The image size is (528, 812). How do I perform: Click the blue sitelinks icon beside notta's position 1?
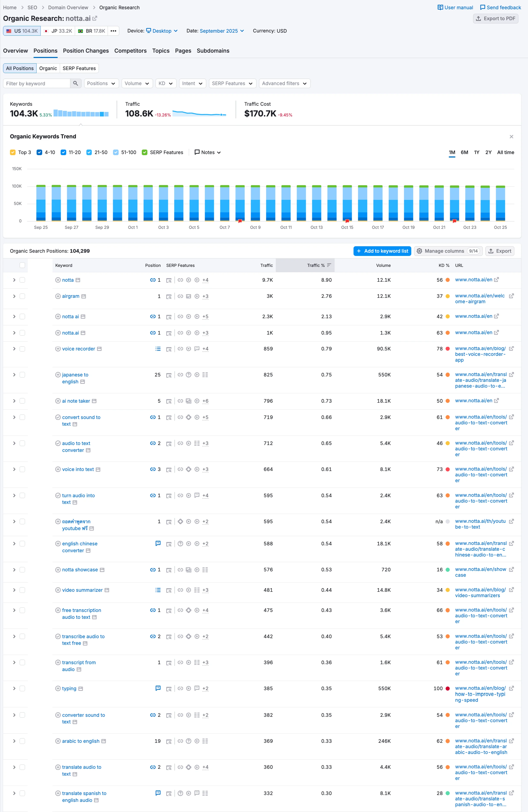click(153, 280)
